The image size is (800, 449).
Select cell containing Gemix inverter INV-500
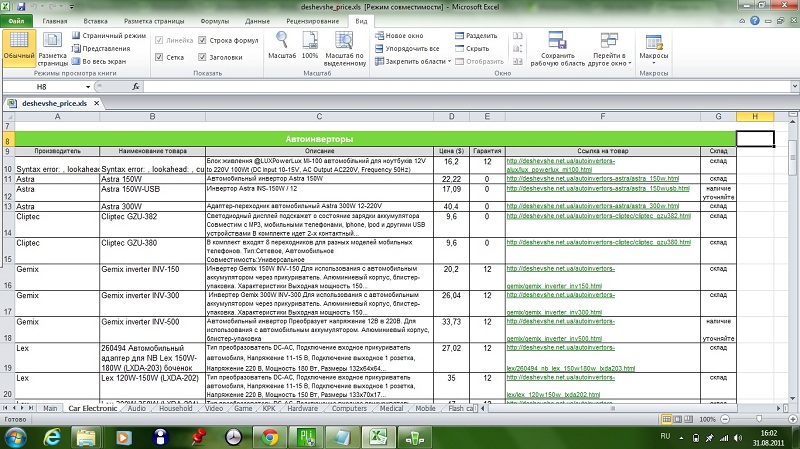pos(153,330)
